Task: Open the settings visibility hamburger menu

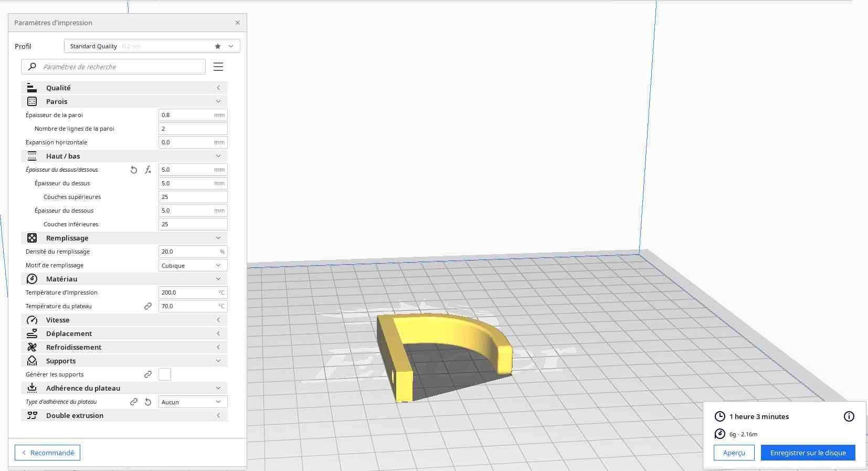Action: tap(218, 67)
